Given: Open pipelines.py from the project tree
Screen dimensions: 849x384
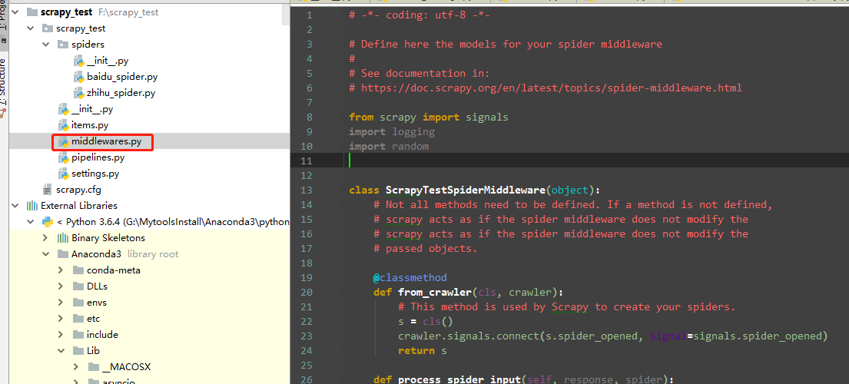Looking at the screenshot, I should [x=98, y=158].
